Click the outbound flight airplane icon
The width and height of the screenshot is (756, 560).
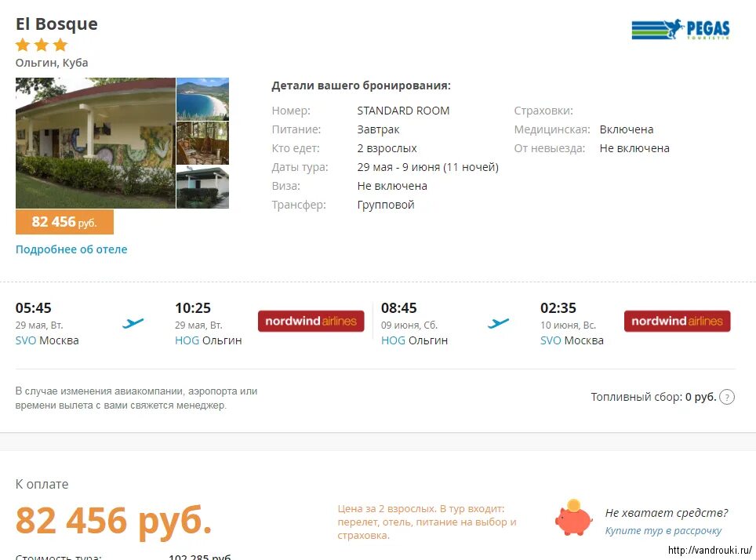(133, 323)
